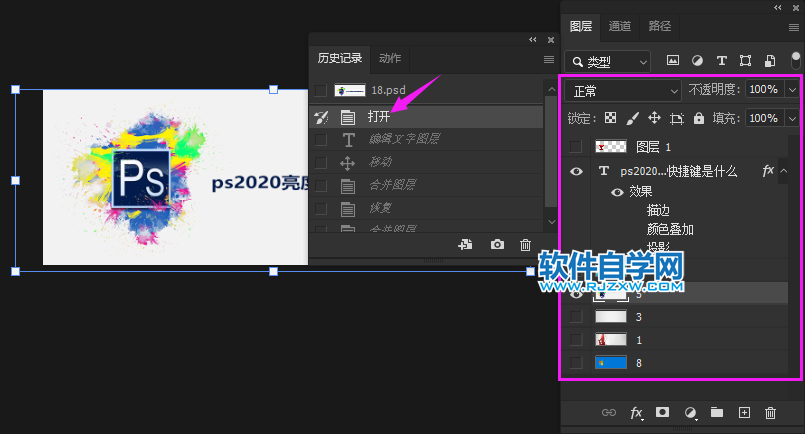
Task: Open fx styles on ps2020 text layer
Action: click(x=768, y=171)
